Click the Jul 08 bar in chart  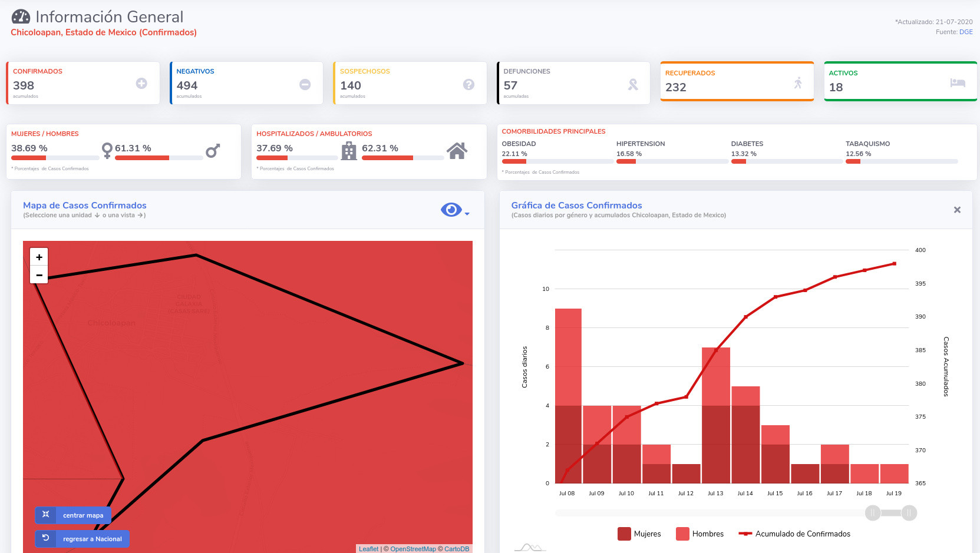568,396
